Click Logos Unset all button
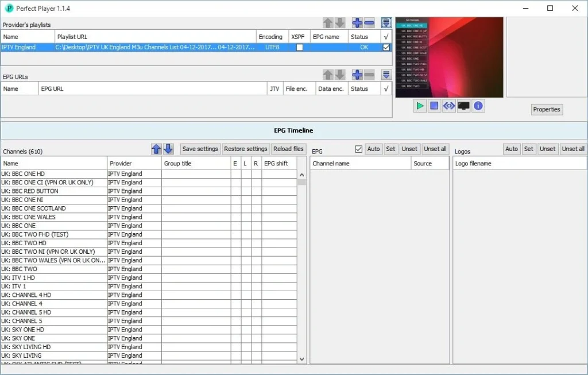This screenshot has height=375, width=588. click(x=573, y=149)
